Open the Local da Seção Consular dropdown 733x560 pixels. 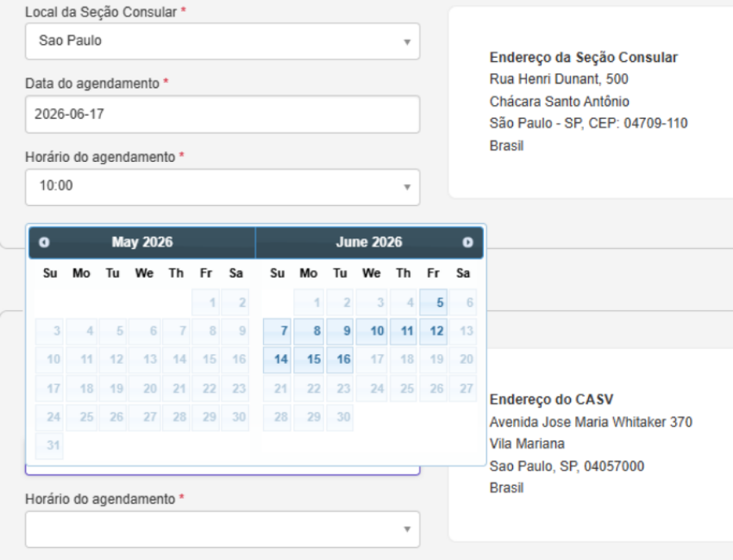(x=222, y=42)
